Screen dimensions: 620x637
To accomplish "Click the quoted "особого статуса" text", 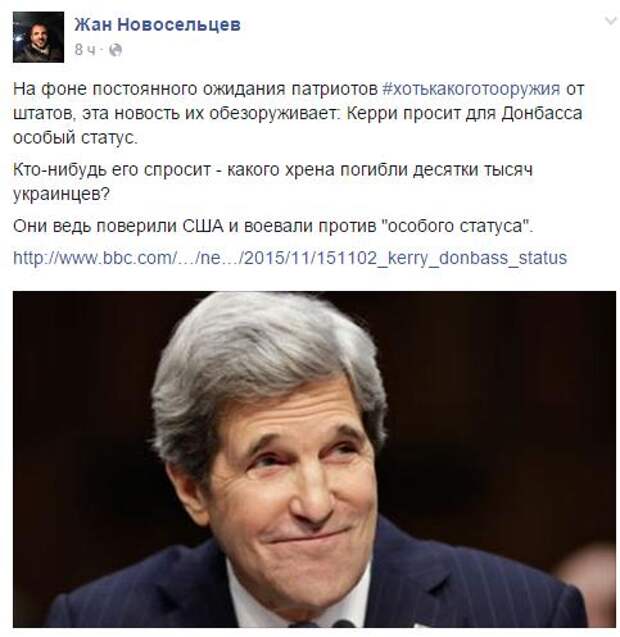I will point(457,226).
